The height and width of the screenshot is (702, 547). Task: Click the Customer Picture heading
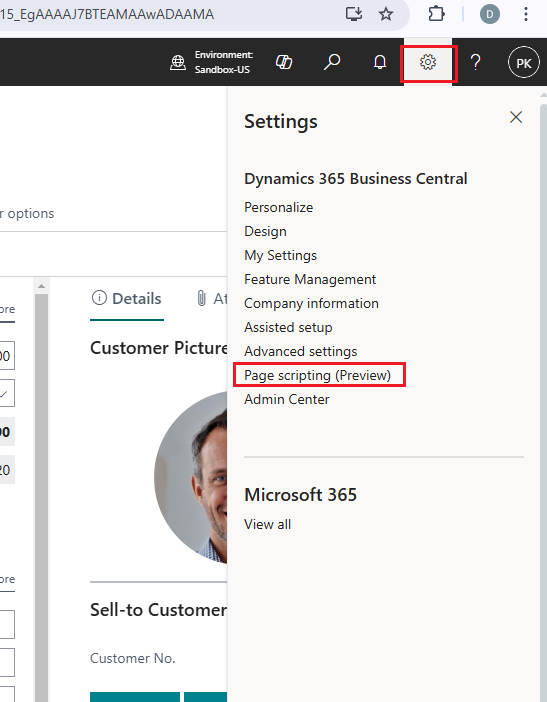(x=159, y=348)
